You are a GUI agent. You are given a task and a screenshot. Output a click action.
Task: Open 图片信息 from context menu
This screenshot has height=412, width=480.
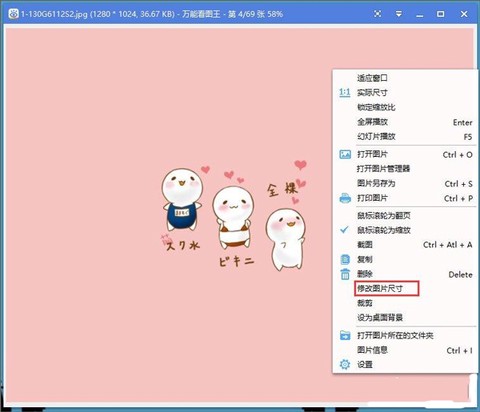pos(405,350)
